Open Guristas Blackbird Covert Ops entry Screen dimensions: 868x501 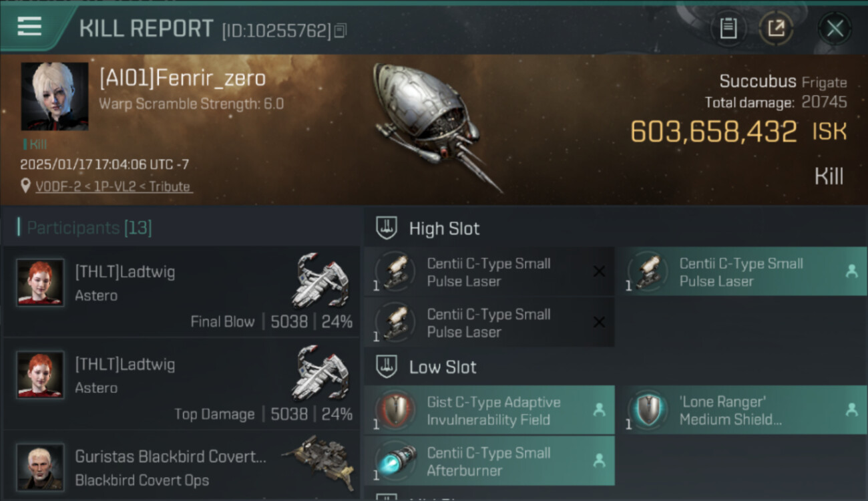[x=182, y=468]
